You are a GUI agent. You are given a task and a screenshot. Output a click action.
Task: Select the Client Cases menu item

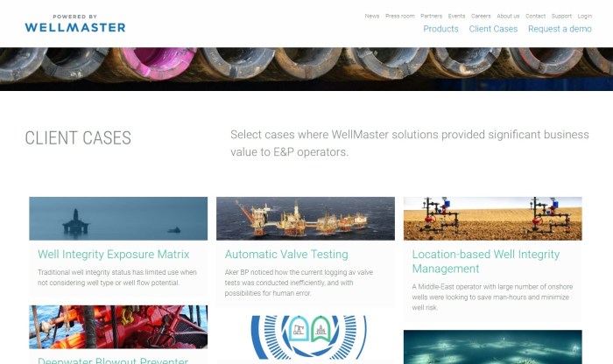pos(493,29)
